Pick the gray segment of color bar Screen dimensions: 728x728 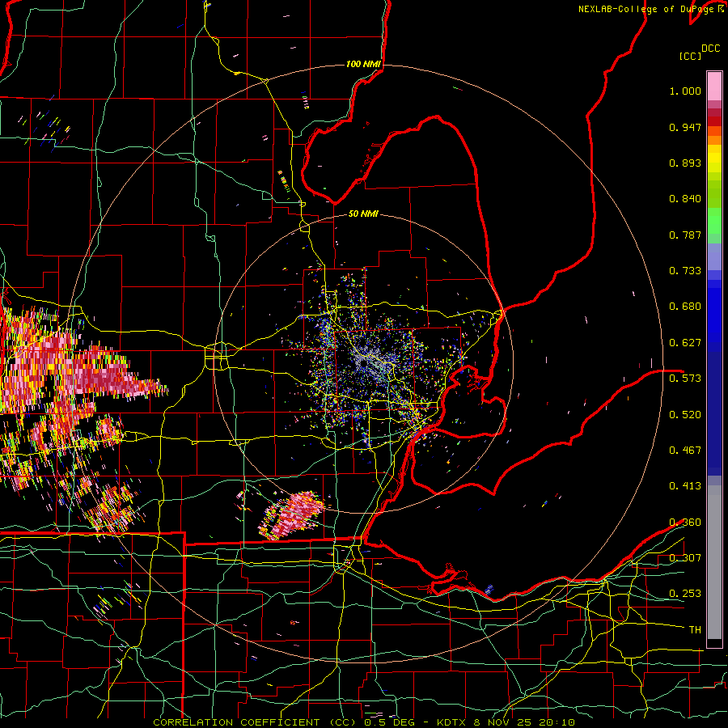pyautogui.click(x=714, y=562)
